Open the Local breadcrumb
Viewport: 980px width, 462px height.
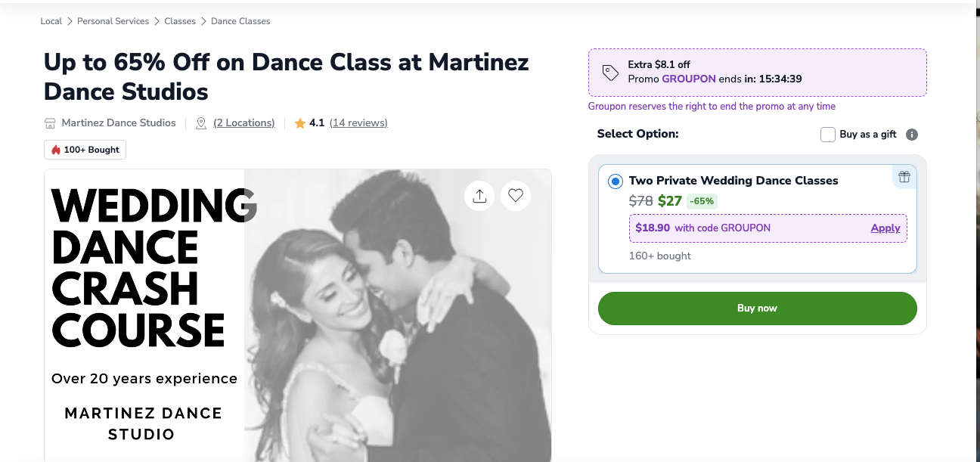51,21
